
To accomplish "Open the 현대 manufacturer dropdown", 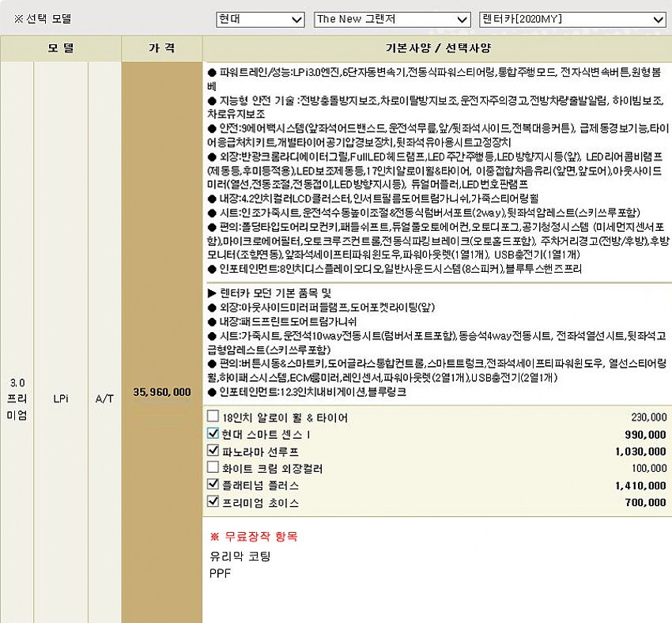I will pos(259,19).
